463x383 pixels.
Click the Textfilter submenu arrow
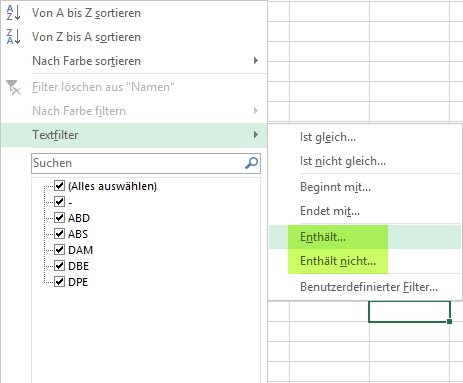pyautogui.click(x=256, y=135)
